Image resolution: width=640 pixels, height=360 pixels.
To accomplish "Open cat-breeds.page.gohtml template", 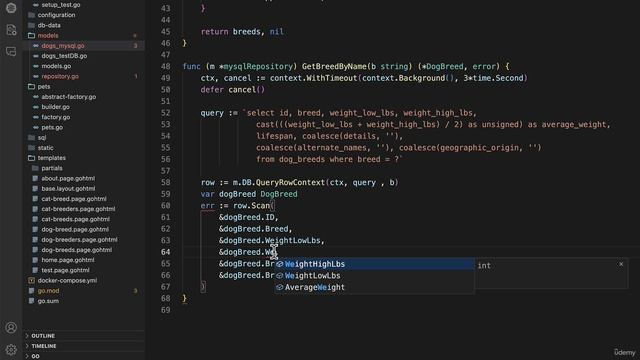I will point(84,219).
